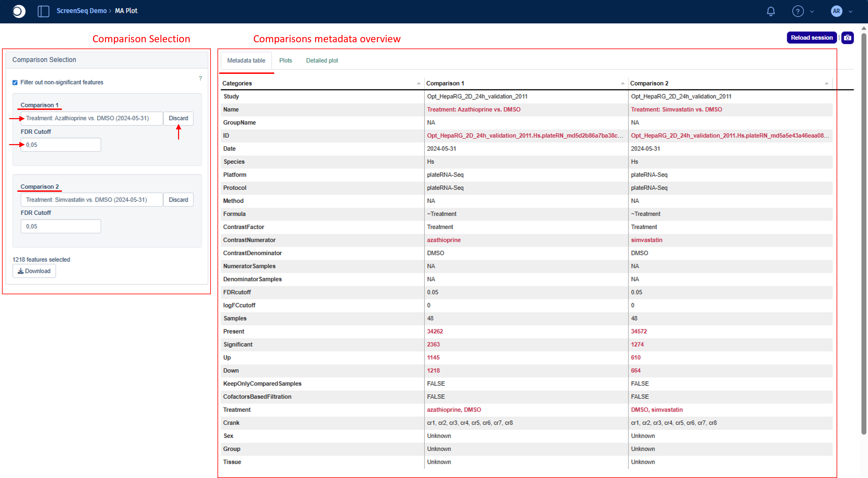Click Up value 610
This screenshot has width=868, height=478.
point(635,358)
